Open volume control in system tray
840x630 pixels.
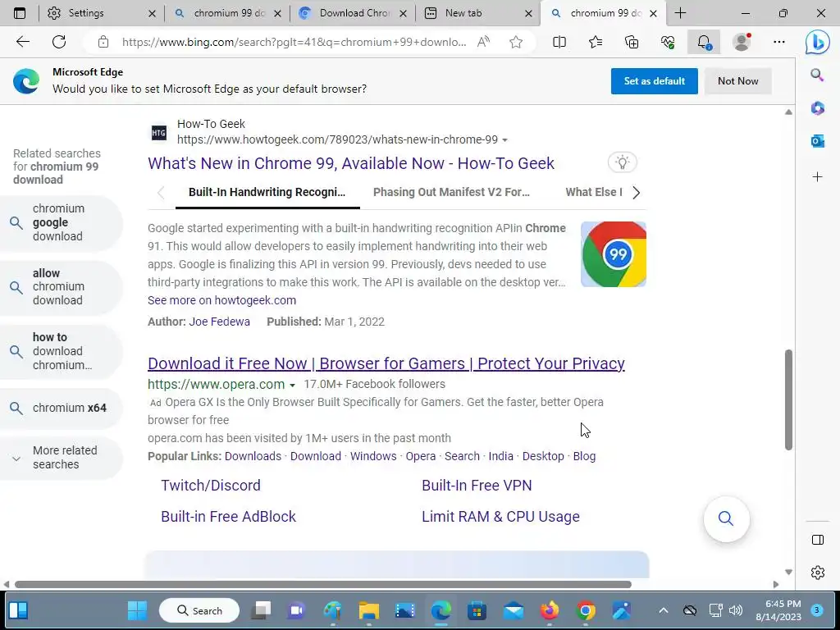click(x=736, y=610)
